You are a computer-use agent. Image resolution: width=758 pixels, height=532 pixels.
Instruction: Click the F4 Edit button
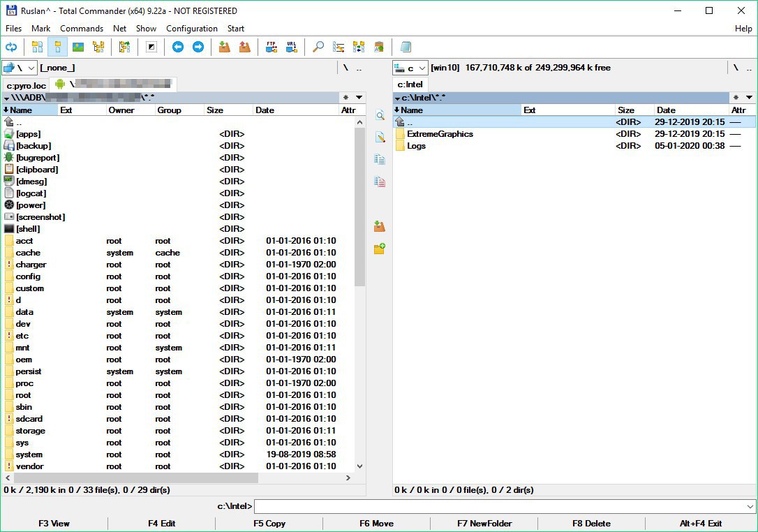click(161, 524)
